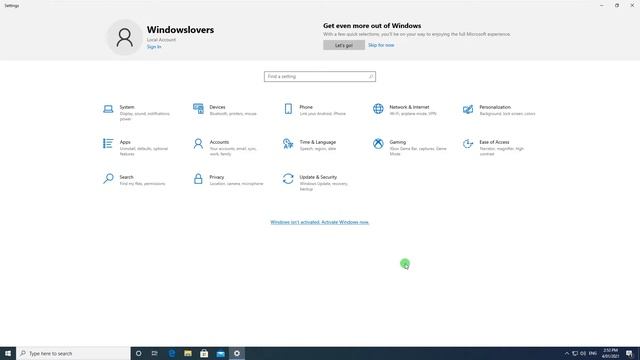
Task: Click the Windows Start button
Action: (x=8, y=353)
